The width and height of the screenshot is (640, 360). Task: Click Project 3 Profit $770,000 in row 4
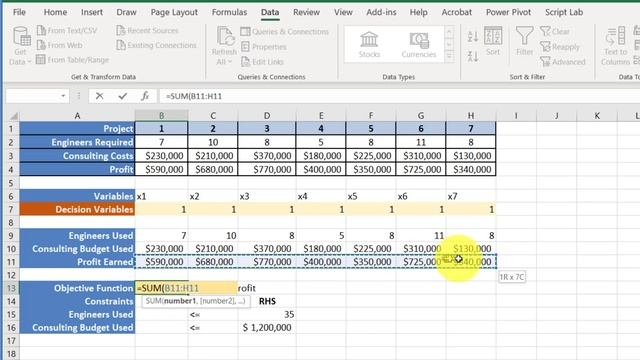267,169
